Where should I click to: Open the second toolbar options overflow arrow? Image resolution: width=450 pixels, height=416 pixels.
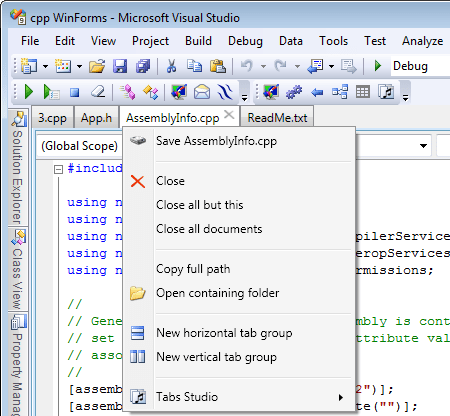[x=405, y=97]
